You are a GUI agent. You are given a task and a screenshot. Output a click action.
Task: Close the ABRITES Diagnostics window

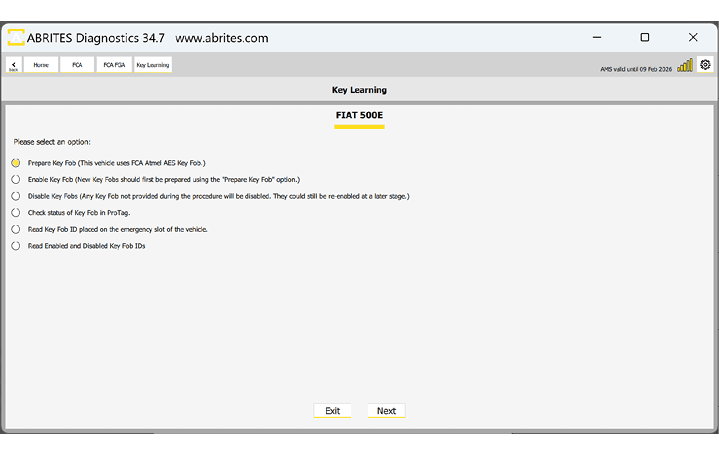point(693,38)
